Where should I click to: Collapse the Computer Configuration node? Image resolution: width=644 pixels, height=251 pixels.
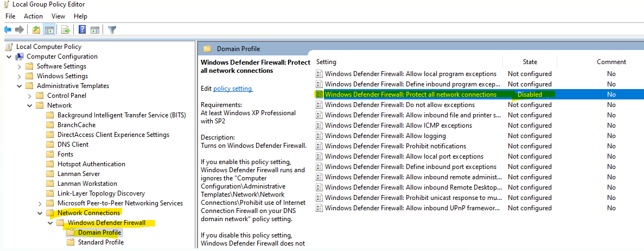[9, 57]
